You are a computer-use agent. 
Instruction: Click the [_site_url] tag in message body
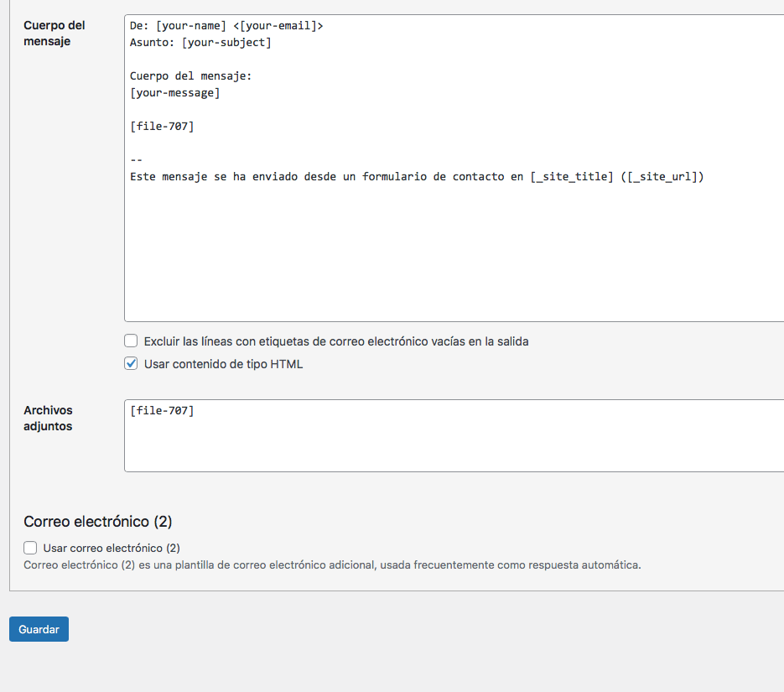point(662,176)
